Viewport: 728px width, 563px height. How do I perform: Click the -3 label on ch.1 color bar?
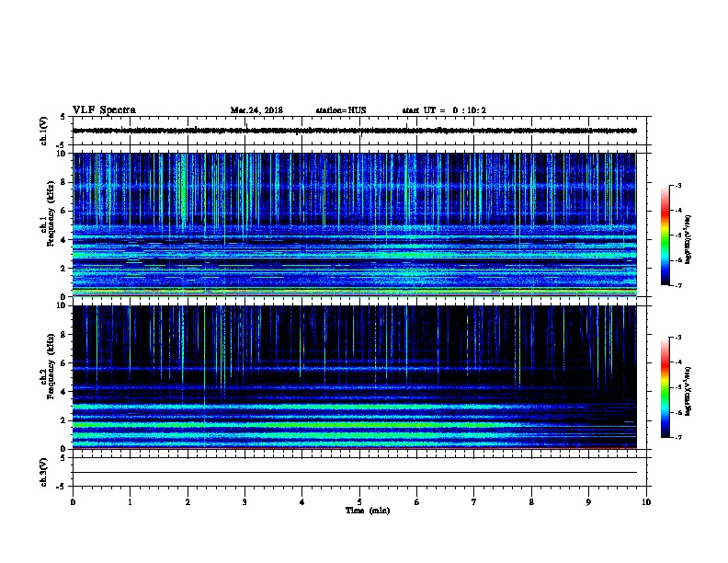677,185
